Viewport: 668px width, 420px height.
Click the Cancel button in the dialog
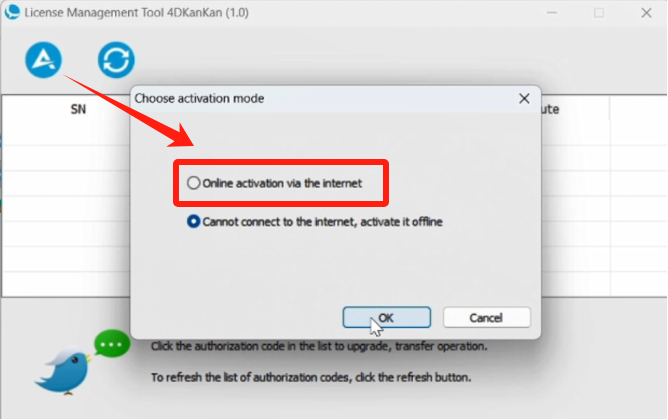click(x=487, y=317)
